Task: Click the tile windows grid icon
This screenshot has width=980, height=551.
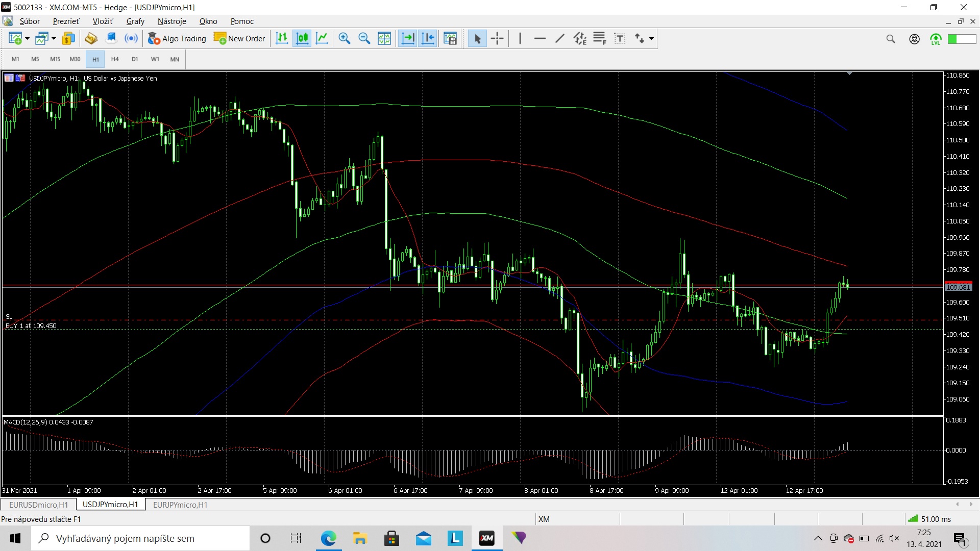Action: 384,38
